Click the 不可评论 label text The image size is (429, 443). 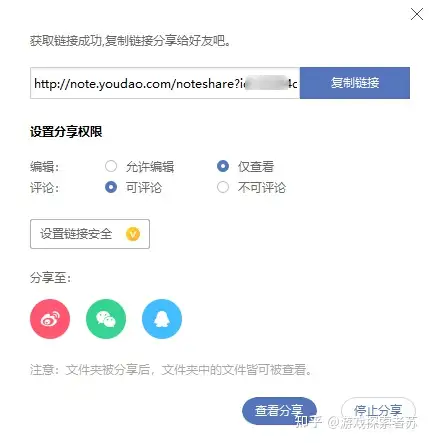(x=262, y=187)
